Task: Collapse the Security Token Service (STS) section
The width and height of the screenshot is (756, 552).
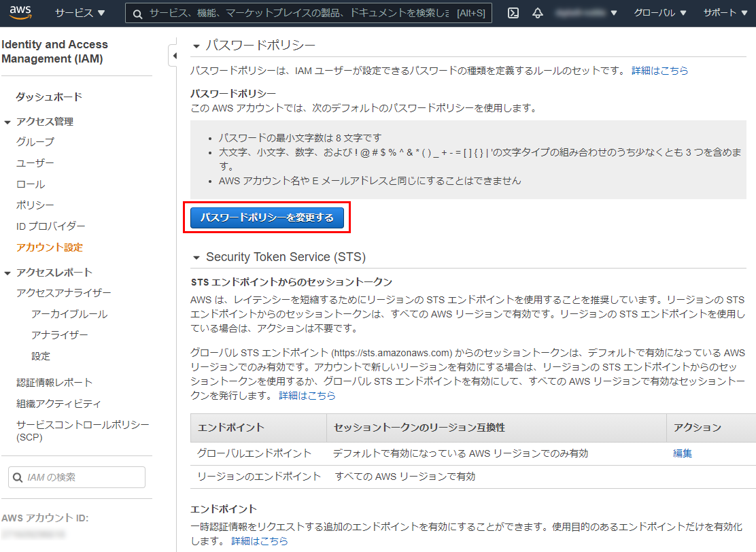Action: [x=196, y=258]
